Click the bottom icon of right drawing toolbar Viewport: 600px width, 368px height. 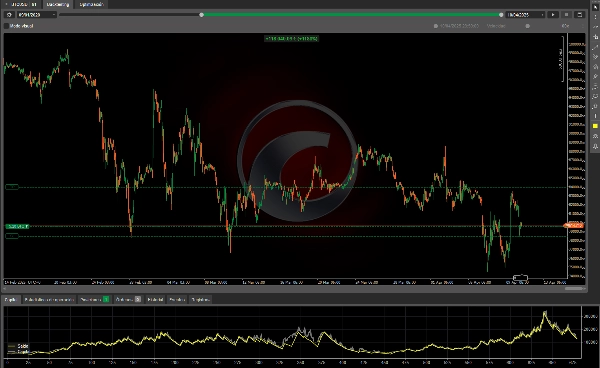[x=595, y=146]
